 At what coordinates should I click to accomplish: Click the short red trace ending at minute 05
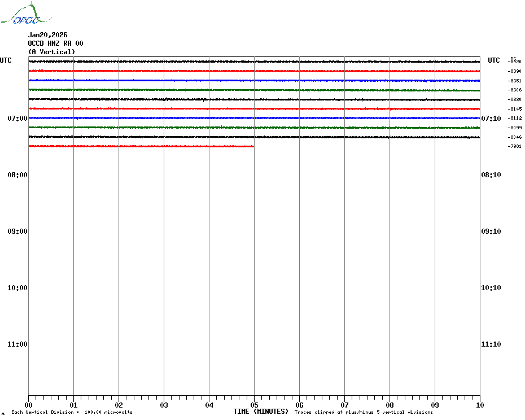tap(141, 146)
